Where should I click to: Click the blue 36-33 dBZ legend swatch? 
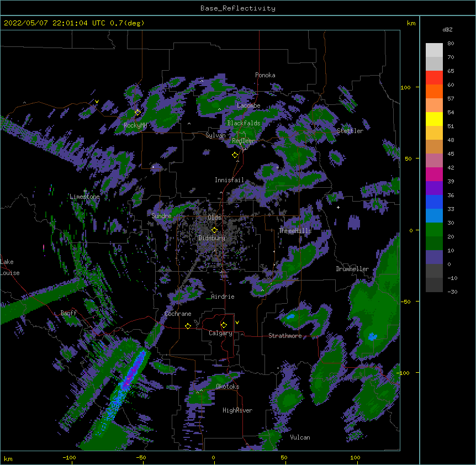pyautogui.click(x=434, y=202)
